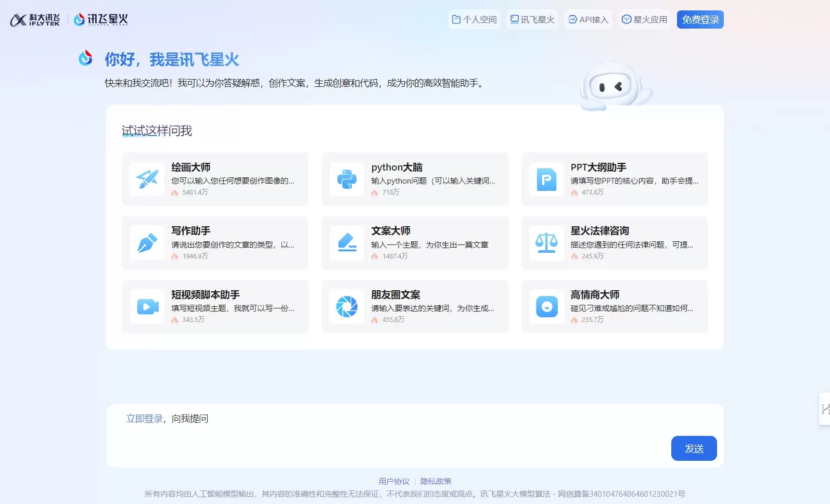The height and width of the screenshot is (504, 830).
Task: Click the 发送 send button
Action: (x=694, y=448)
